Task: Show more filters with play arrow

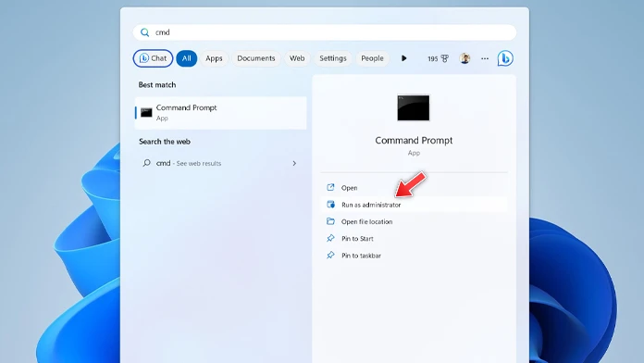Action: coord(403,58)
